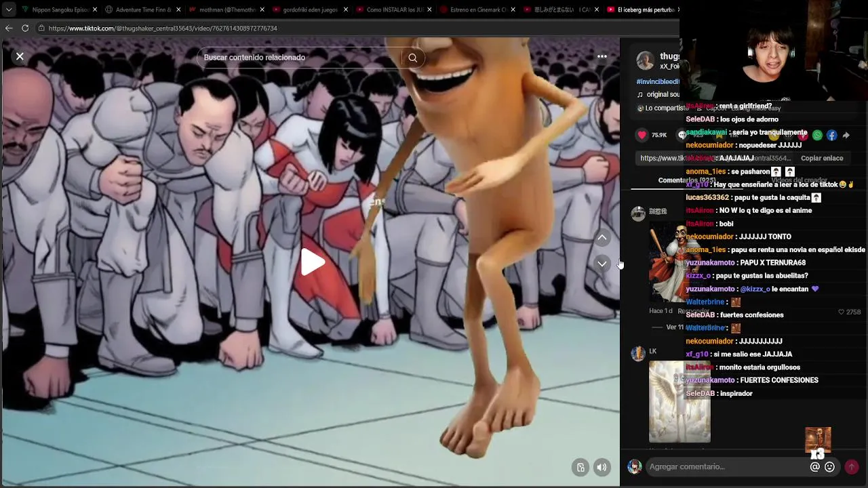Open the user avatar beside the comment input
Viewport: 868px width, 488px height.
[x=635, y=466]
